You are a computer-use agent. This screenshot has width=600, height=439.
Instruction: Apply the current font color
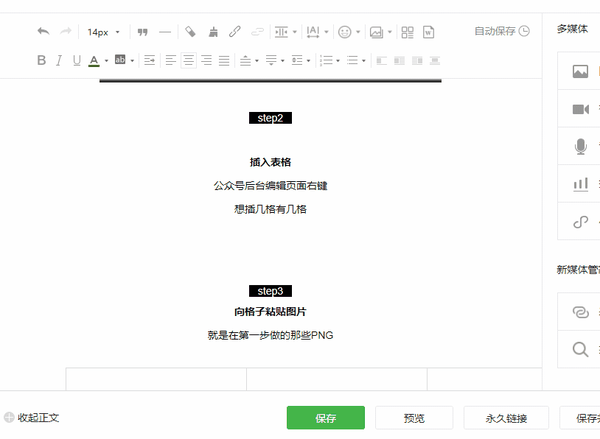click(94, 61)
